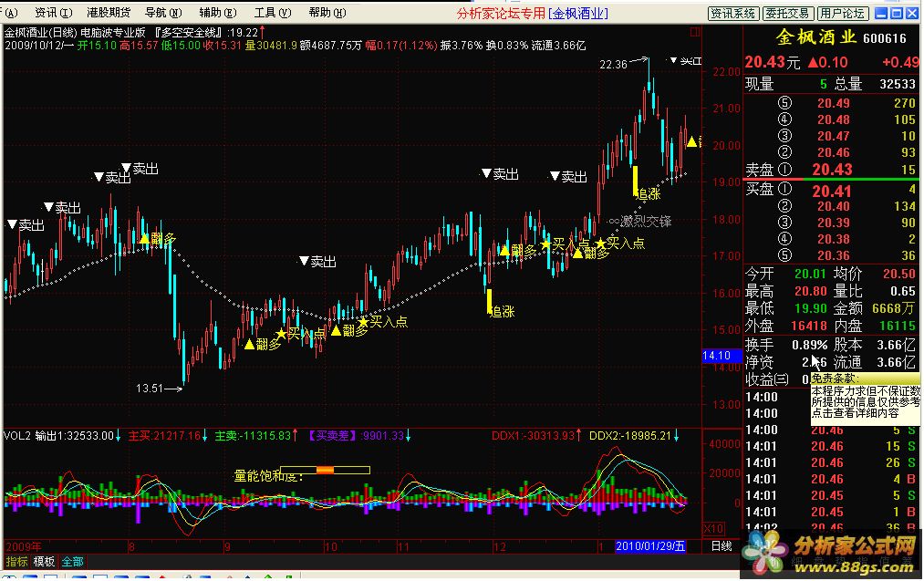924x581 pixels.
Task: Open the 导航(N) menu
Action: click(x=163, y=13)
